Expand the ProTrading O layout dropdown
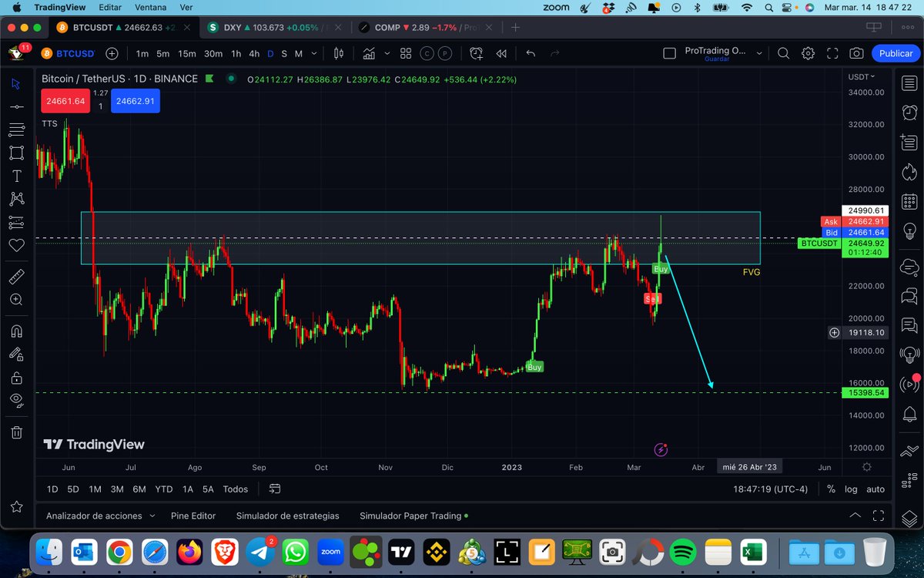This screenshot has width=924, height=578. 759,53
